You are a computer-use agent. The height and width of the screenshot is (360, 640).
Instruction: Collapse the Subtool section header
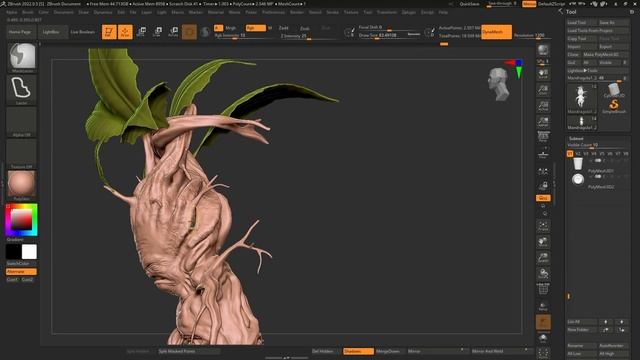pos(576,138)
